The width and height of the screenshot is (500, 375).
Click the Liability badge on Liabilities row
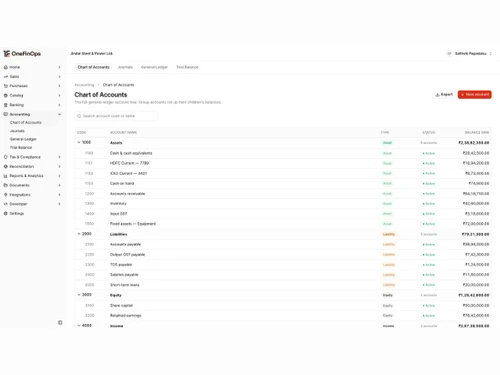pos(389,234)
